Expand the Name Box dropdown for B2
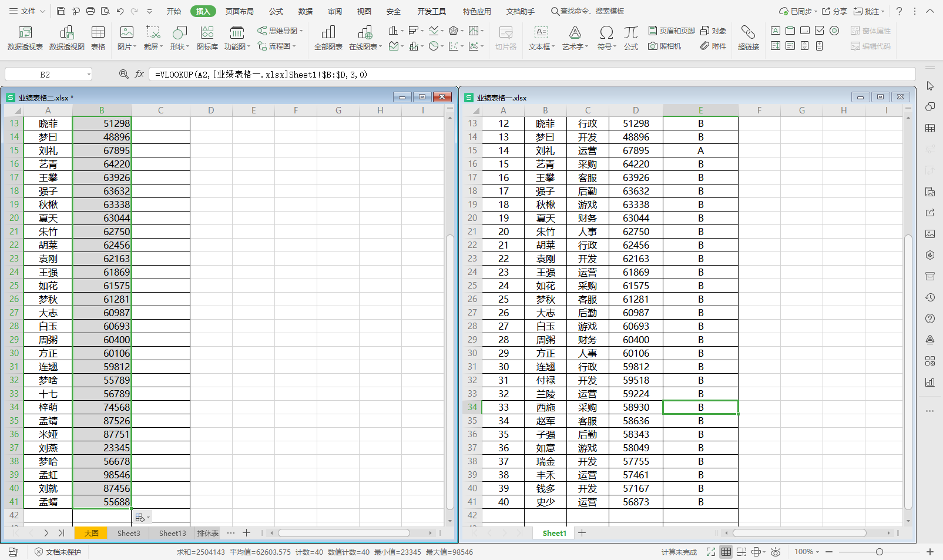Viewport: 943px width, 560px height. click(89, 75)
